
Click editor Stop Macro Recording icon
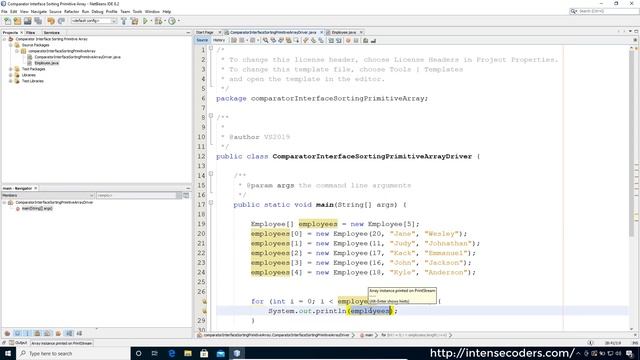pyautogui.click(x=356, y=40)
